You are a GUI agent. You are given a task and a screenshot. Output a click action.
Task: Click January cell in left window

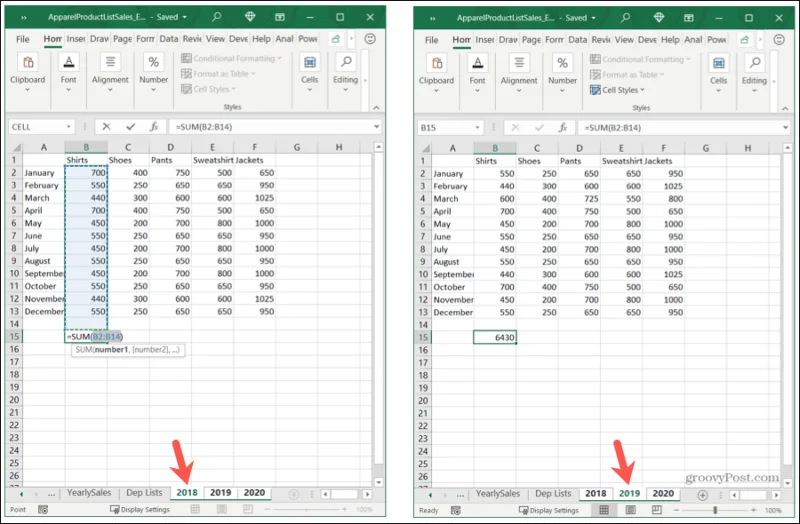tap(44, 173)
